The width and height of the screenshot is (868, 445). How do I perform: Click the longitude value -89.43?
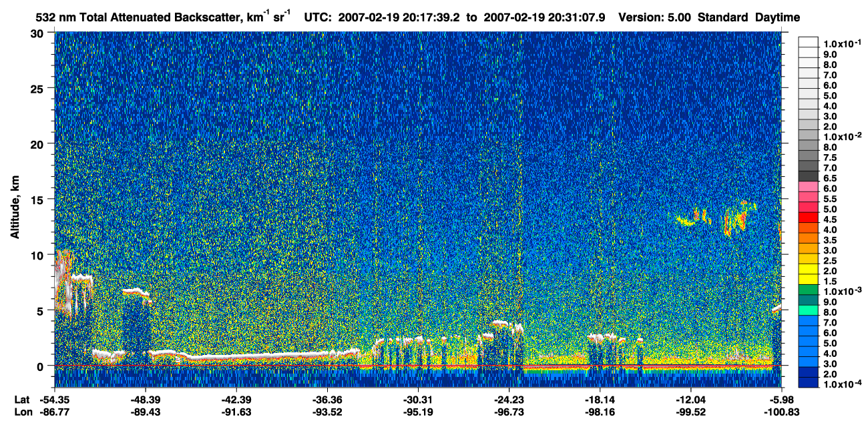[146, 412]
